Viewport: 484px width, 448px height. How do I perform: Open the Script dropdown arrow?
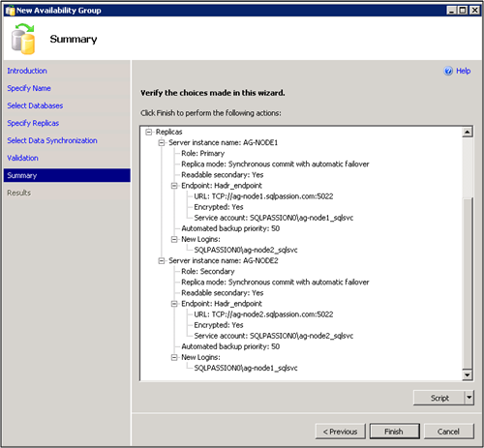(469, 398)
